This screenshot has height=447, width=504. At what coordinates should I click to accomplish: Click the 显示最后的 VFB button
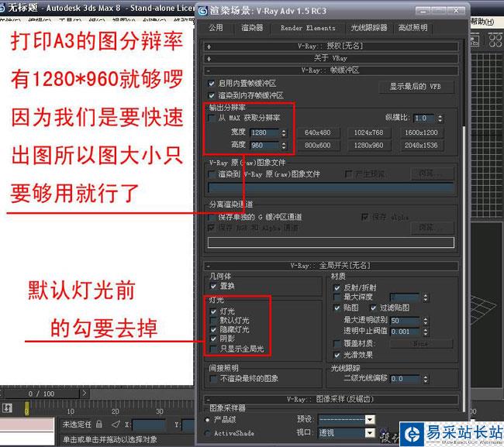coord(416,87)
